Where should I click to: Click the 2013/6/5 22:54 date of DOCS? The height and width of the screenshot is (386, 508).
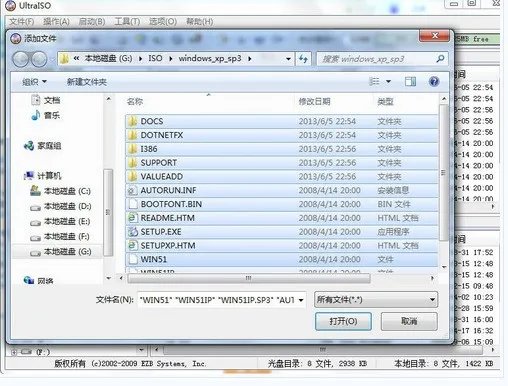(327, 121)
